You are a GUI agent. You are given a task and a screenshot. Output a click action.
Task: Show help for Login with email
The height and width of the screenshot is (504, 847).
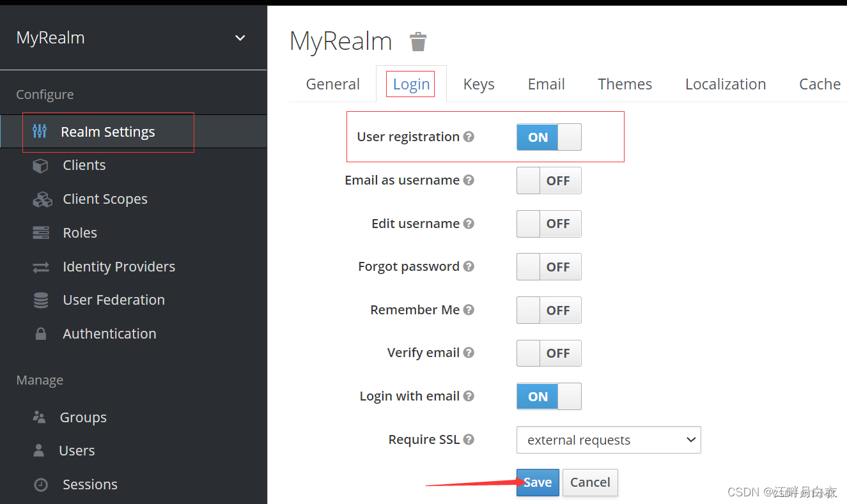click(469, 396)
